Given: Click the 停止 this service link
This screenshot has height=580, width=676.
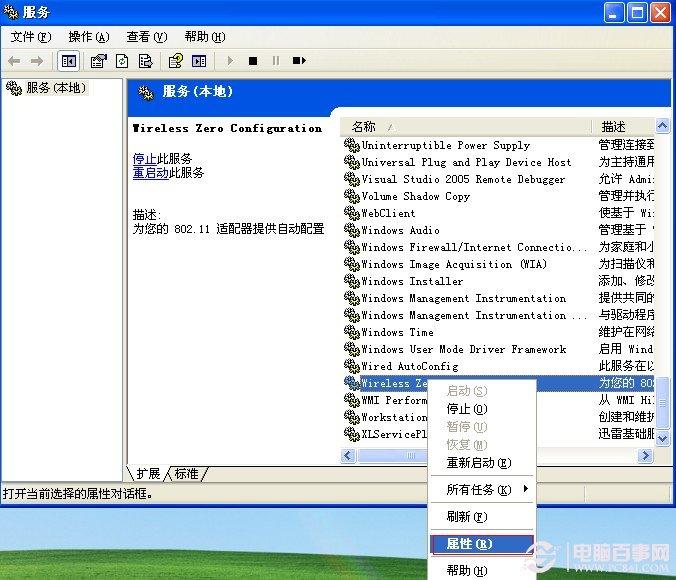Looking at the screenshot, I should (144, 159).
